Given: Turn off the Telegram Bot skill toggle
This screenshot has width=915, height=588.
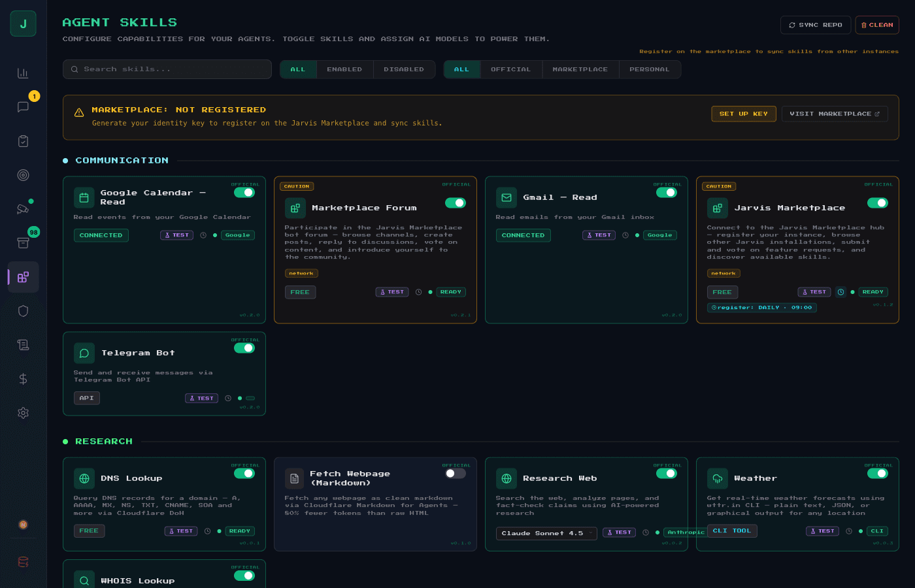Looking at the screenshot, I should tap(244, 348).
